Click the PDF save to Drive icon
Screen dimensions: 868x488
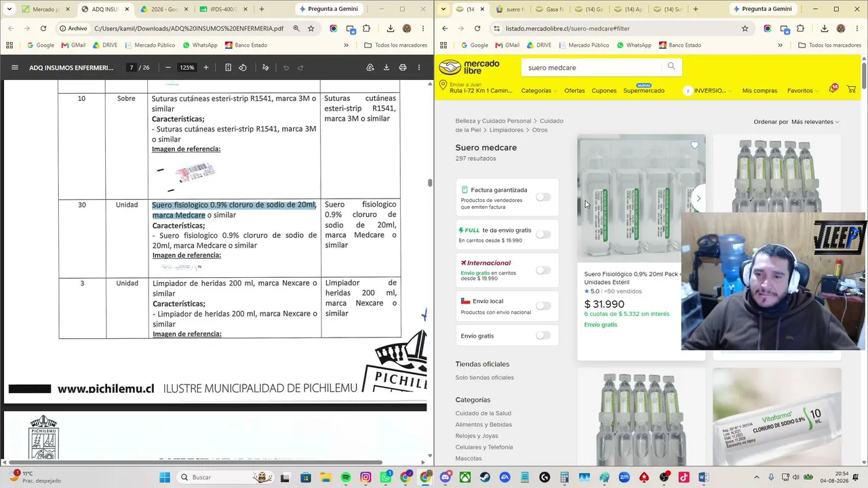370,68
